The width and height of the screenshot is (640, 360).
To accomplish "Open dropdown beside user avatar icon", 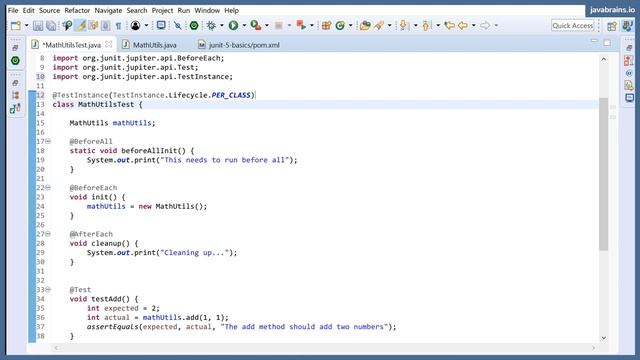I will click(146, 26).
